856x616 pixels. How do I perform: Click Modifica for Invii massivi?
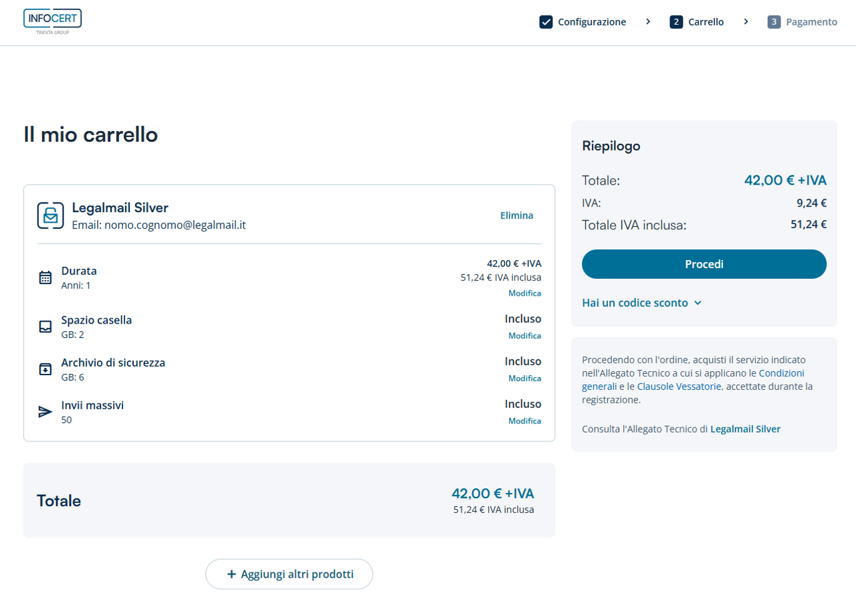coord(524,421)
